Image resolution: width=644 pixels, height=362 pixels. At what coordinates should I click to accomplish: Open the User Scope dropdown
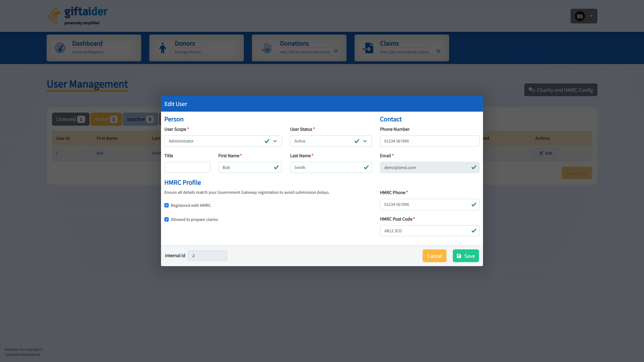point(223,141)
